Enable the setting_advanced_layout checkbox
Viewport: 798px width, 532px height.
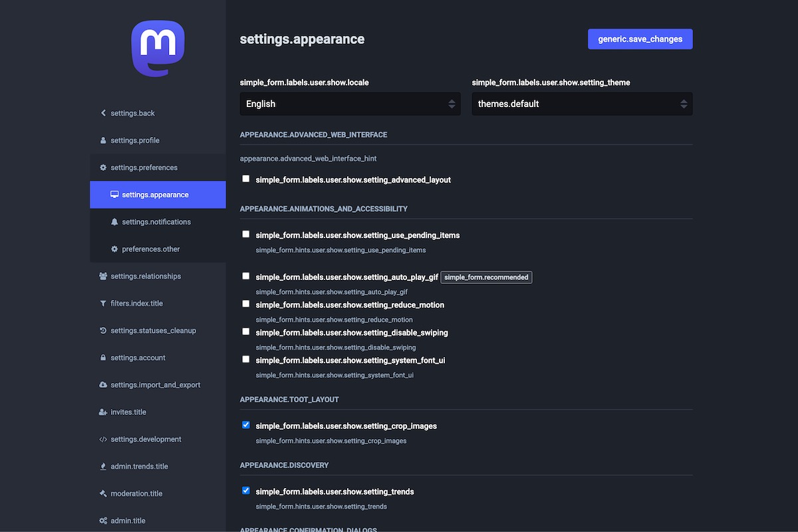(246, 179)
